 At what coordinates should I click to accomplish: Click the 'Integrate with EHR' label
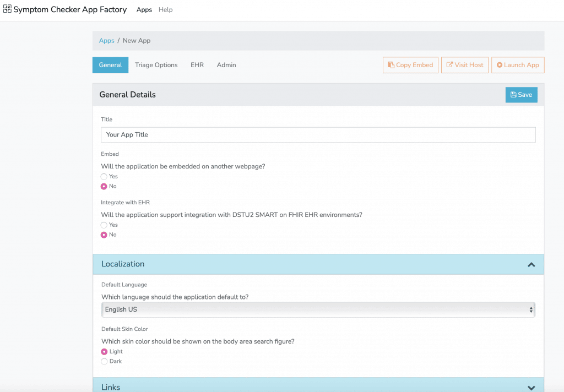(125, 203)
